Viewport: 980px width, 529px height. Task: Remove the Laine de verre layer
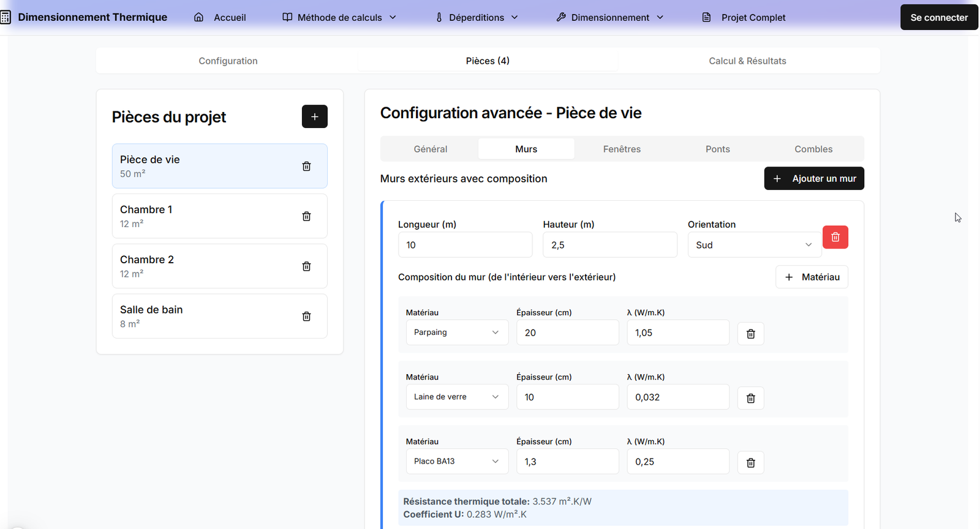pos(751,398)
